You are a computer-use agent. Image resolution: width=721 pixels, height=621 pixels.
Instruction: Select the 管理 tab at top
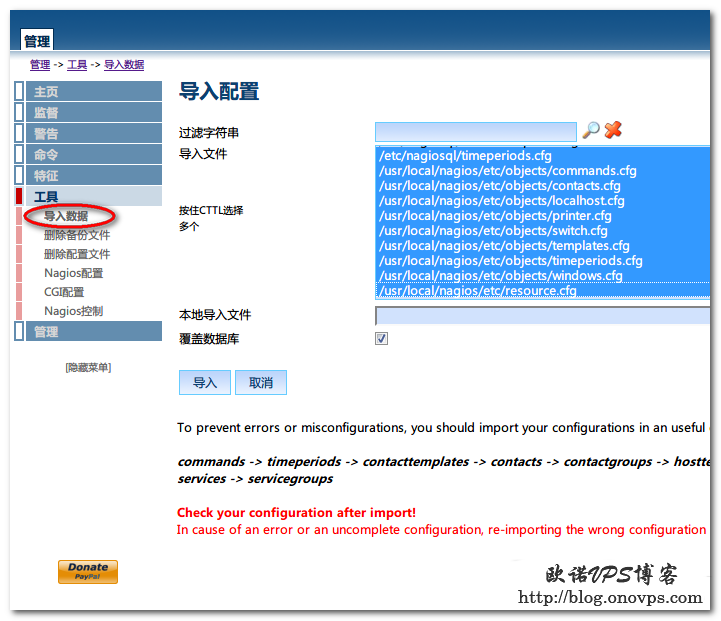point(37,41)
